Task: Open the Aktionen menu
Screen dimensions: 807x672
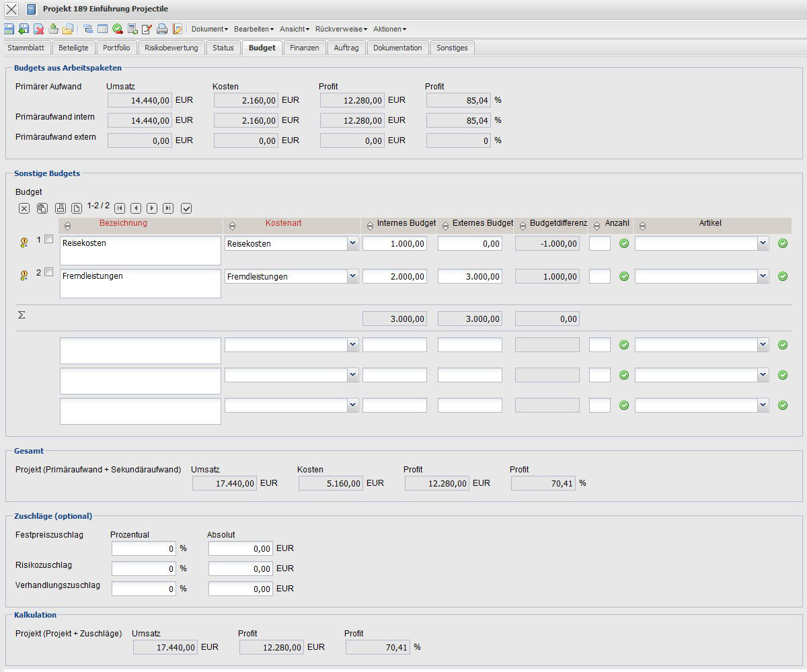Action: click(x=389, y=29)
